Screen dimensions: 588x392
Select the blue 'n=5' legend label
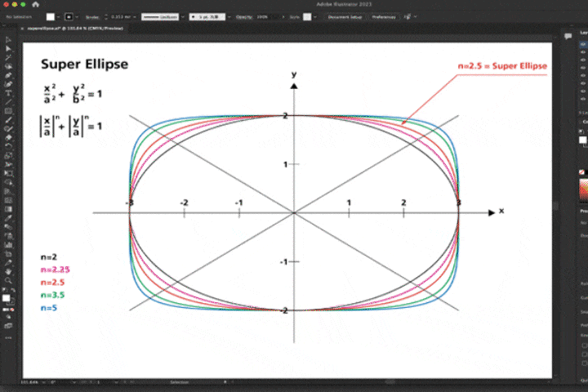(49, 308)
